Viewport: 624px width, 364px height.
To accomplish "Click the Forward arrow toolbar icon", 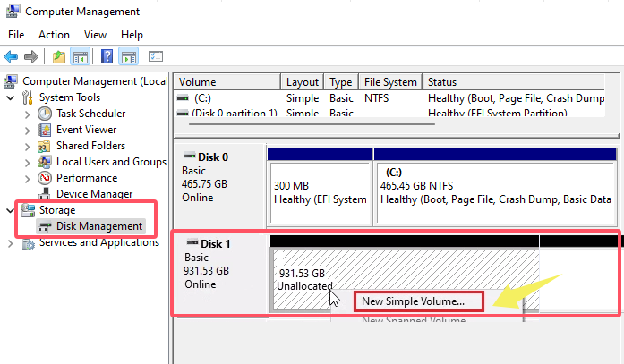I will pyautogui.click(x=31, y=56).
